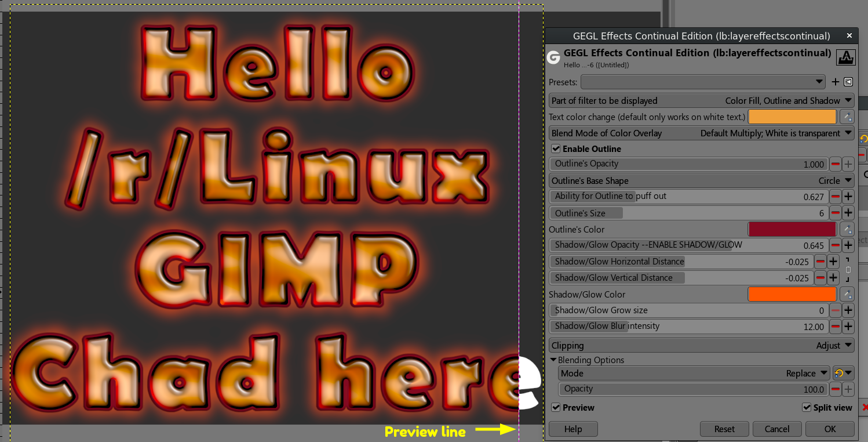Save current settings as preset plus icon
The image size is (868, 442).
(x=836, y=82)
